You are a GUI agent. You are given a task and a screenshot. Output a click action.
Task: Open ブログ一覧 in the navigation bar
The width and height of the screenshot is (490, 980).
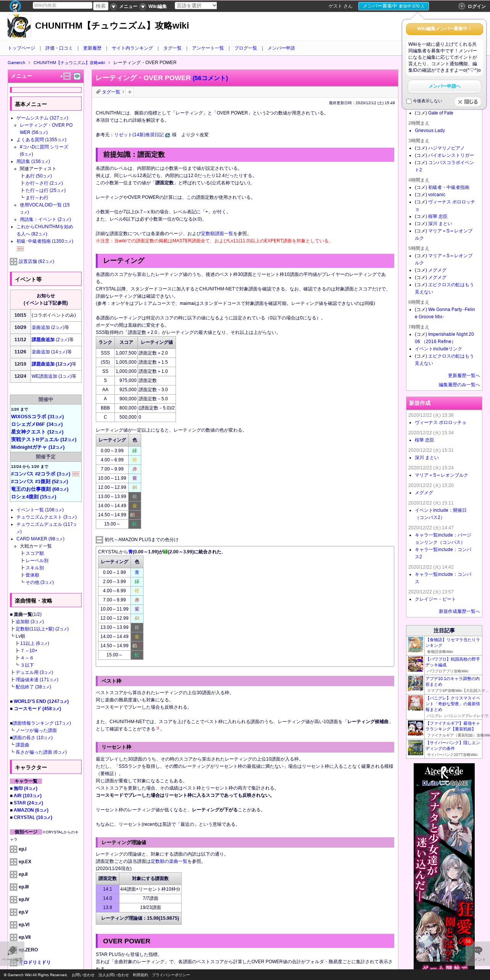click(246, 48)
